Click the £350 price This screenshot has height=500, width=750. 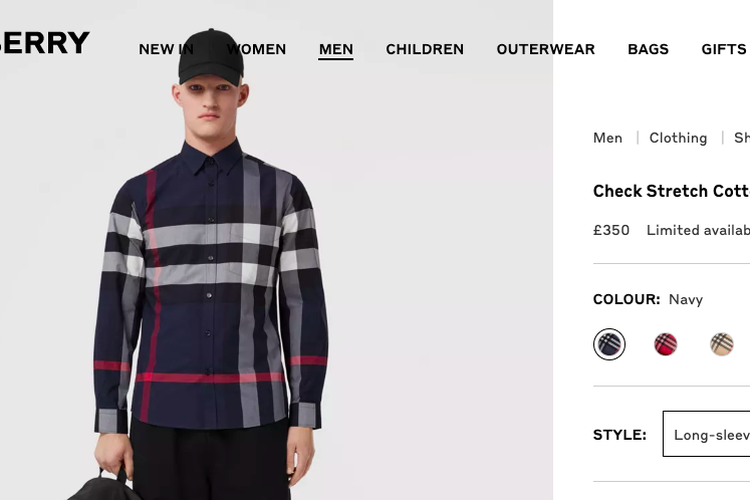(x=611, y=230)
